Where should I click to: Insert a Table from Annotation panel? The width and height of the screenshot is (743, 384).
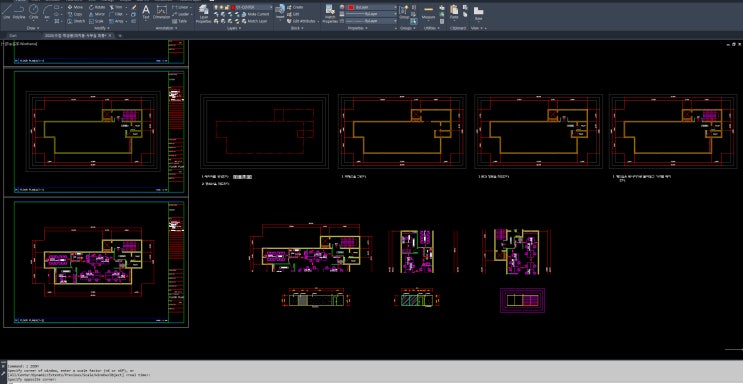[179, 21]
